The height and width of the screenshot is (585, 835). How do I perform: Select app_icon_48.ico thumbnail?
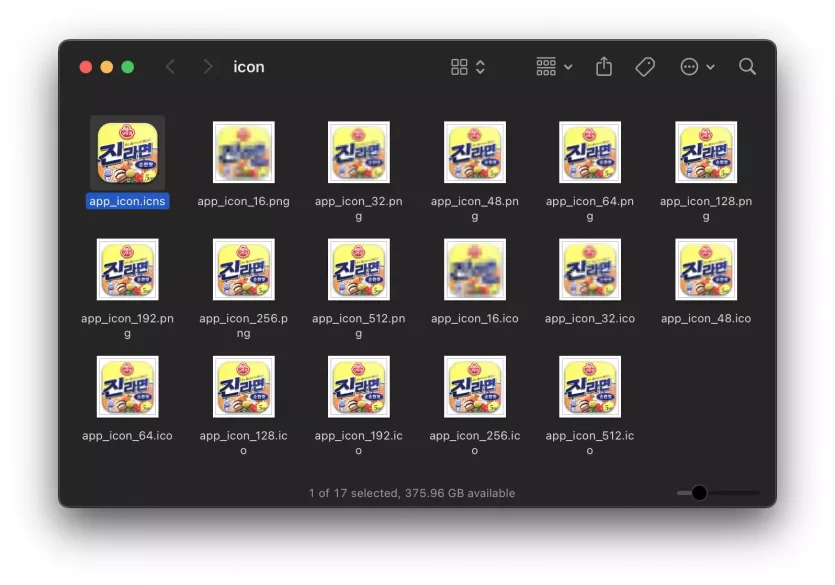pyautogui.click(x=706, y=269)
